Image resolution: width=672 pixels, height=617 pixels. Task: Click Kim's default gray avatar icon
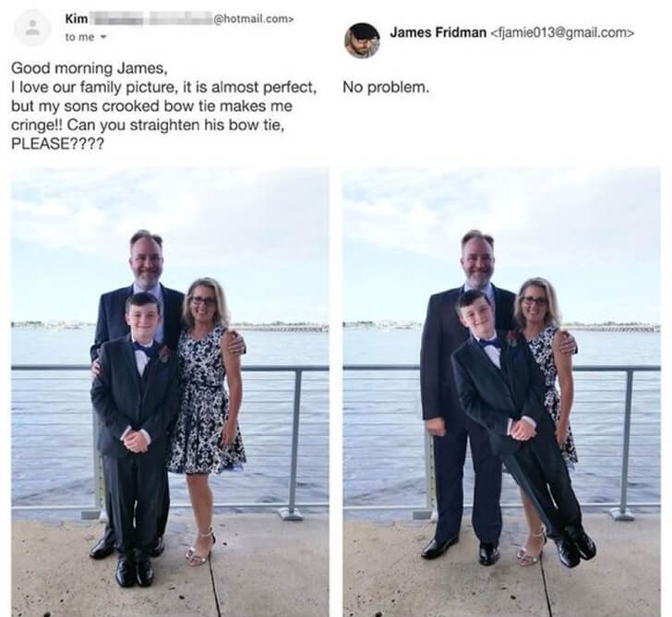tap(32, 28)
